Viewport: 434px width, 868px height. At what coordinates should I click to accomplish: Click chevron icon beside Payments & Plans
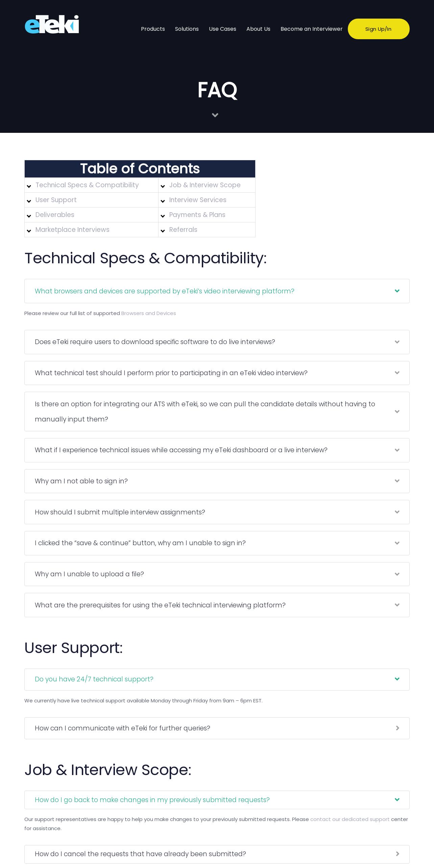coord(163,216)
